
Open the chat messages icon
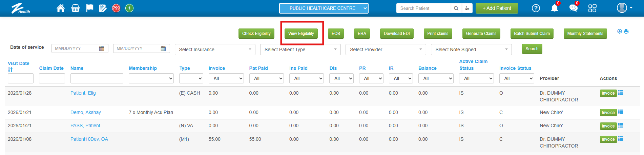point(573,8)
